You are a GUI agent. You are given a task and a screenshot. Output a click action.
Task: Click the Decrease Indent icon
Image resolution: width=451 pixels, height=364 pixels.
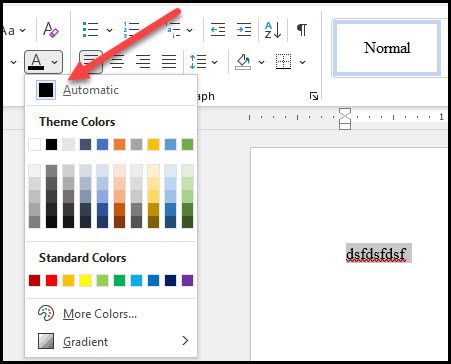[x=218, y=30]
